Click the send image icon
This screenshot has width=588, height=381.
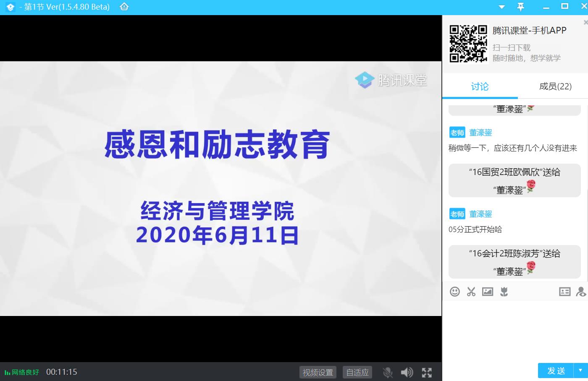click(x=488, y=292)
